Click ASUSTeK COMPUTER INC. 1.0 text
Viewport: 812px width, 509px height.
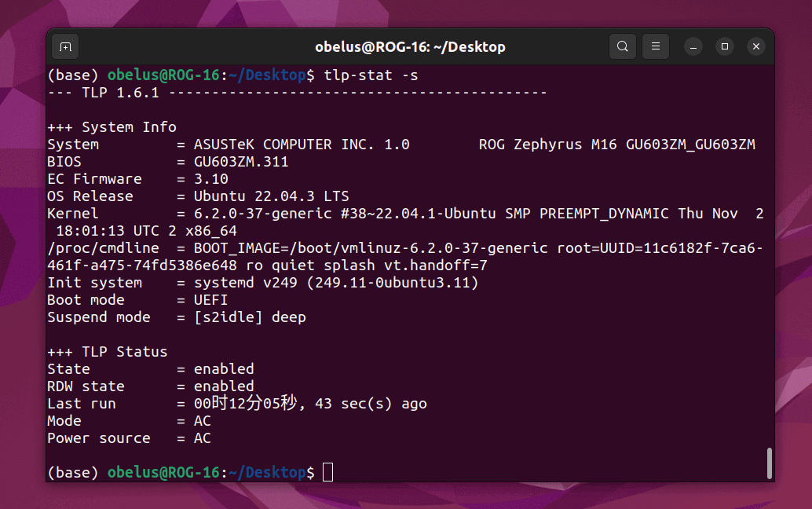coord(302,145)
